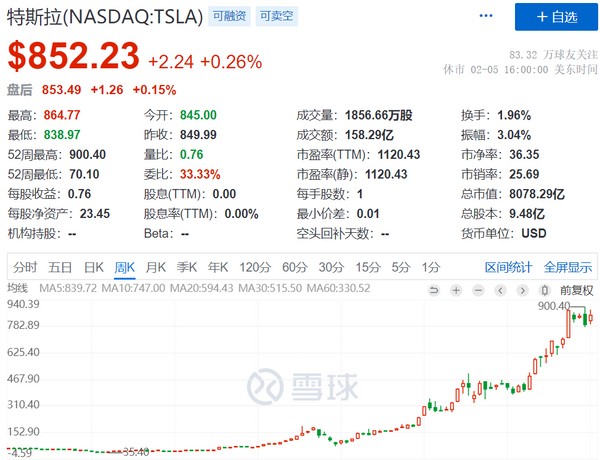
Task: Switch chart to 五日 view
Action: click(60, 267)
